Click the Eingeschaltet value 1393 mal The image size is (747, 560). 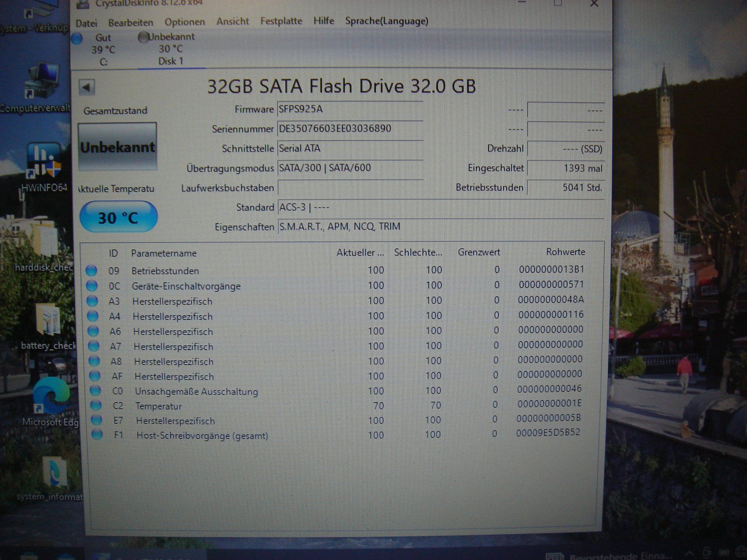click(566, 168)
